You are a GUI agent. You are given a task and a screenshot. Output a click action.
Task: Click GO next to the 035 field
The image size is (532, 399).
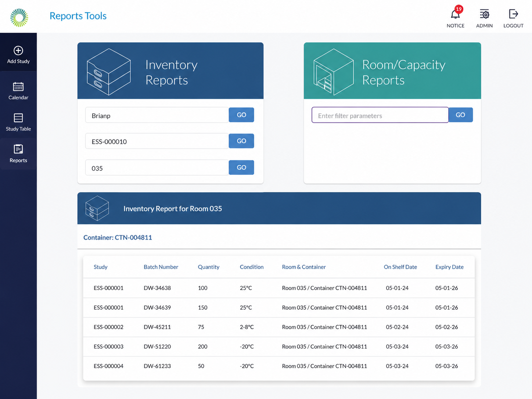(241, 168)
